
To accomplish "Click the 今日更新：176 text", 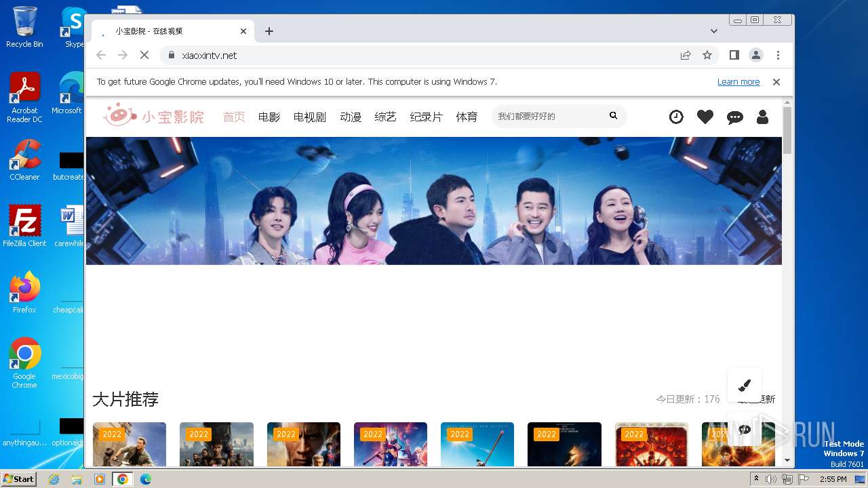I will pyautogui.click(x=688, y=399).
